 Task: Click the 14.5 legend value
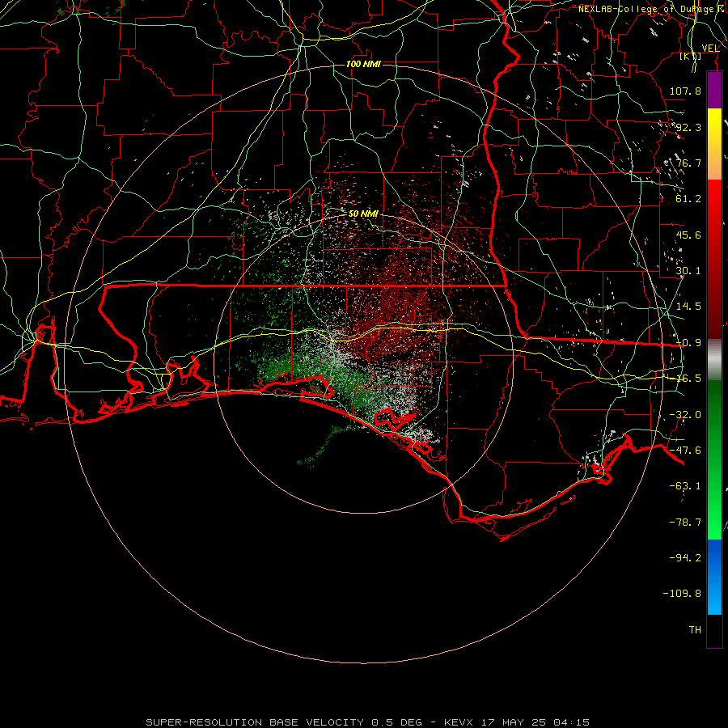tap(688, 307)
